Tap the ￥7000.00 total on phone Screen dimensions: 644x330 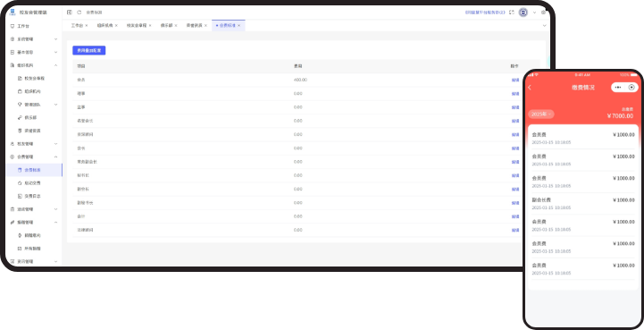[x=620, y=116]
